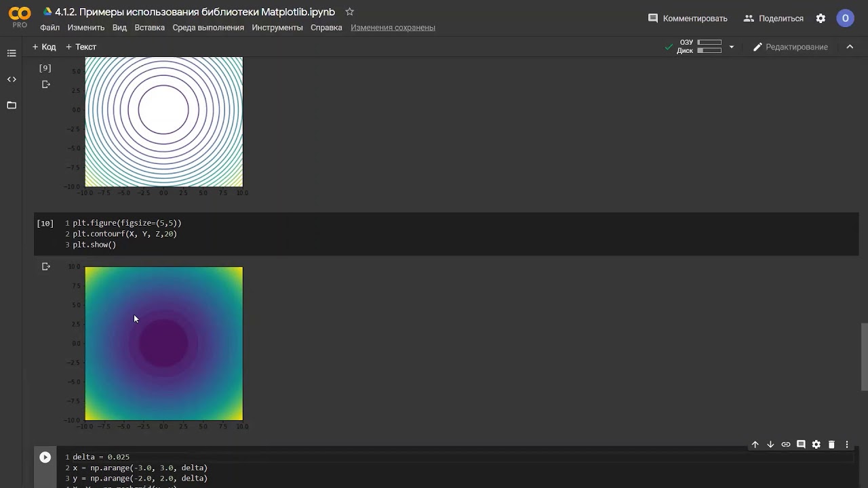The width and height of the screenshot is (868, 488).
Task: Open settings gear in the header
Action: [821, 18]
